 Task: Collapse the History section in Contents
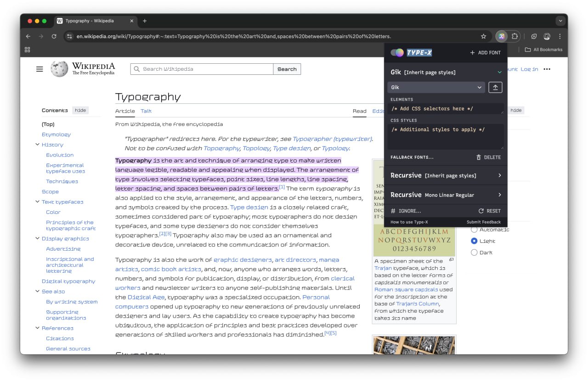37,145
